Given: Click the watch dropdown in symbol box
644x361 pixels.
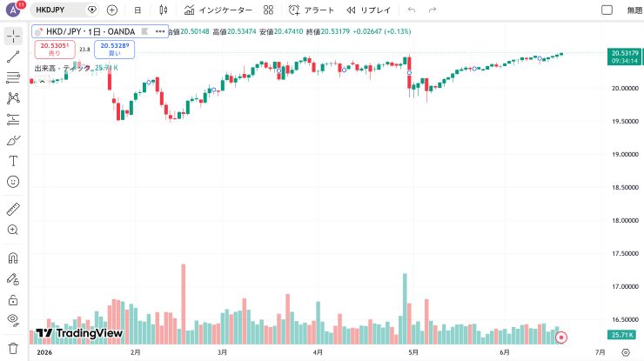Looking at the screenshot, I should click(92, 10).
